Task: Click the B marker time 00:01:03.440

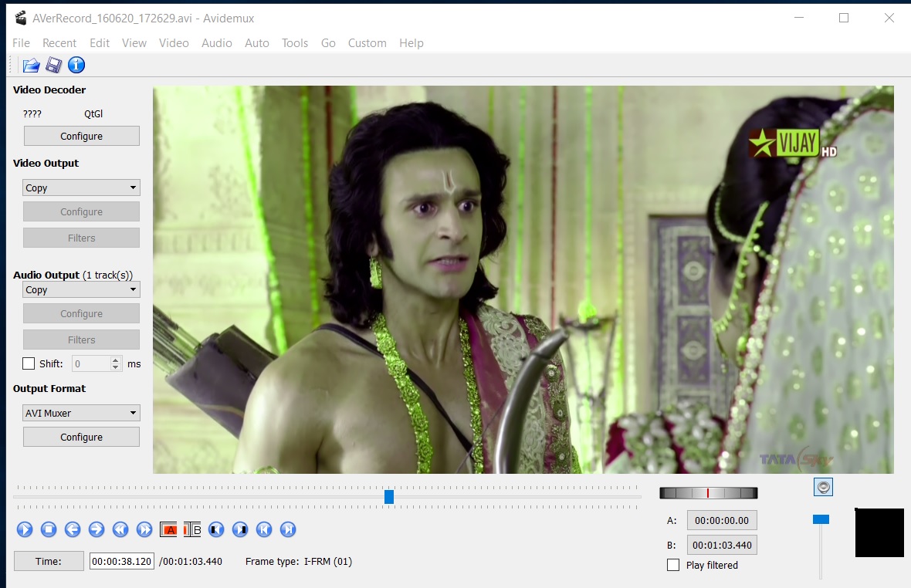Action: (x=722, y=545)
